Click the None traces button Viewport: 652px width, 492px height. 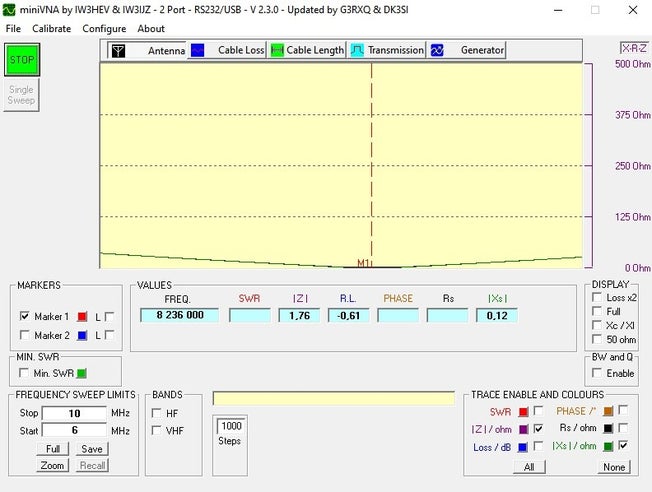[614, 467]
